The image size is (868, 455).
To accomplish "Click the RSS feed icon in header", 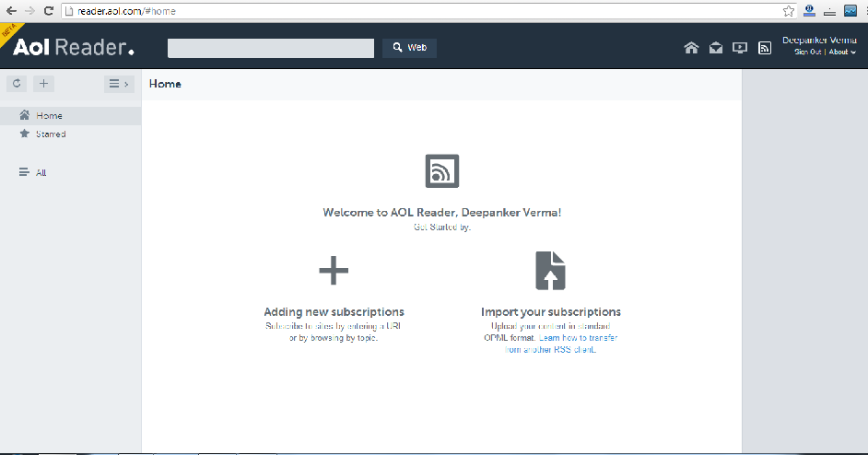I will click(765, 48).
